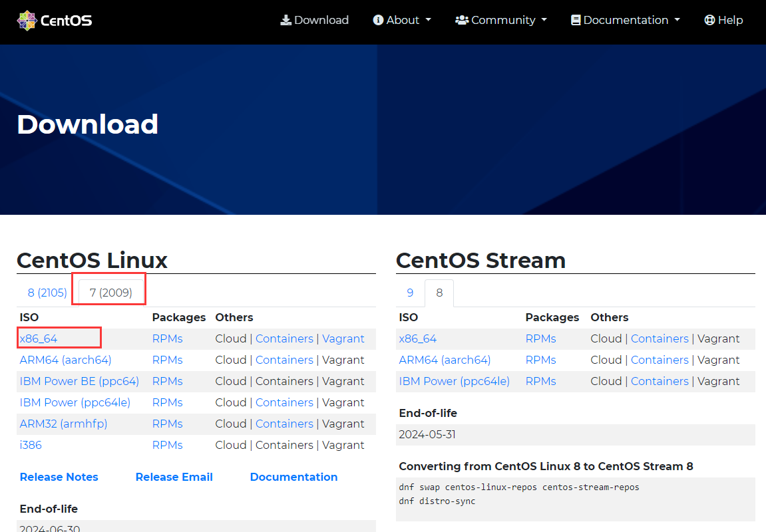
Task: Open the Help nav item text
Action: 730,20
